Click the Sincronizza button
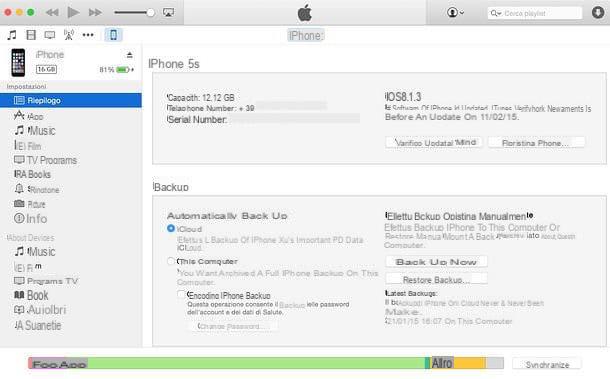The image size is (610, 379). [x=547, y=365]
